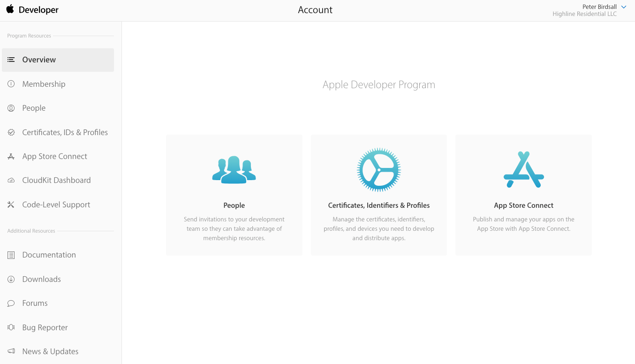Image resolution: width=635 pixels, height=364 pixels.
Task: Click the People group icon in card
Action: point(234,169)
